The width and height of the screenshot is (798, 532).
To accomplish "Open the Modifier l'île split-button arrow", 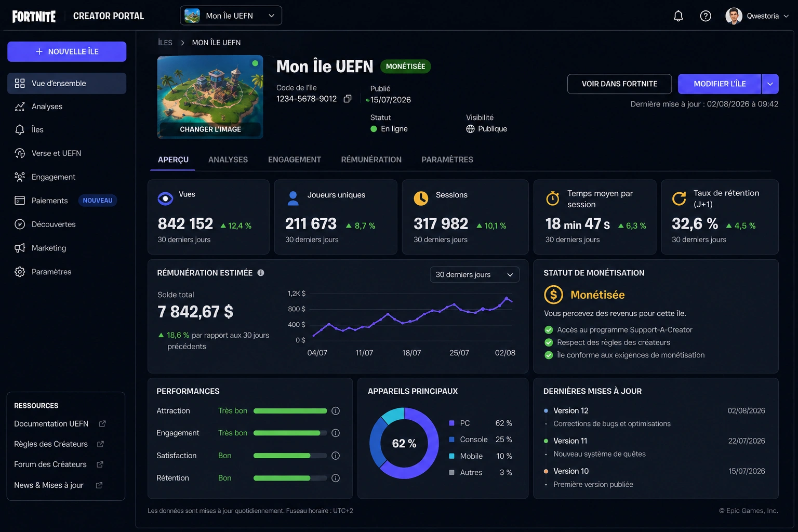I will (770, 84).
